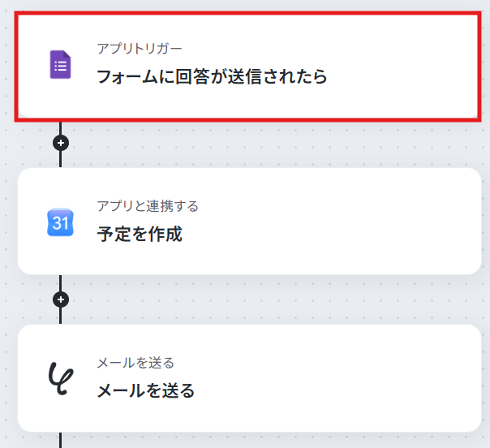Viewport: 490px width, 448px height.
Task: Click the cursive mail logo icon
Action: point(61,378)
